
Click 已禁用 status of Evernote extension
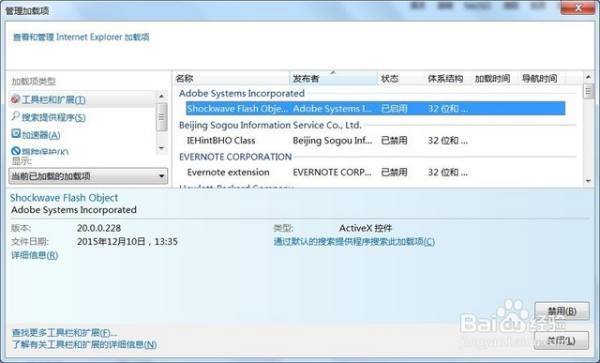click(x=394, y=172)
